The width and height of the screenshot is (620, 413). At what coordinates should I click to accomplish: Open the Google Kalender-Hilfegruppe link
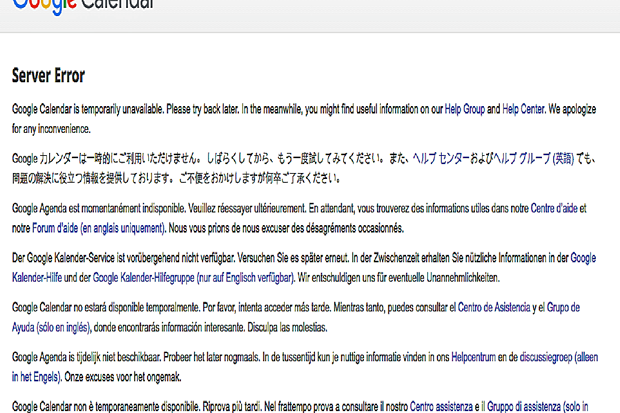(x=194, y=278)
